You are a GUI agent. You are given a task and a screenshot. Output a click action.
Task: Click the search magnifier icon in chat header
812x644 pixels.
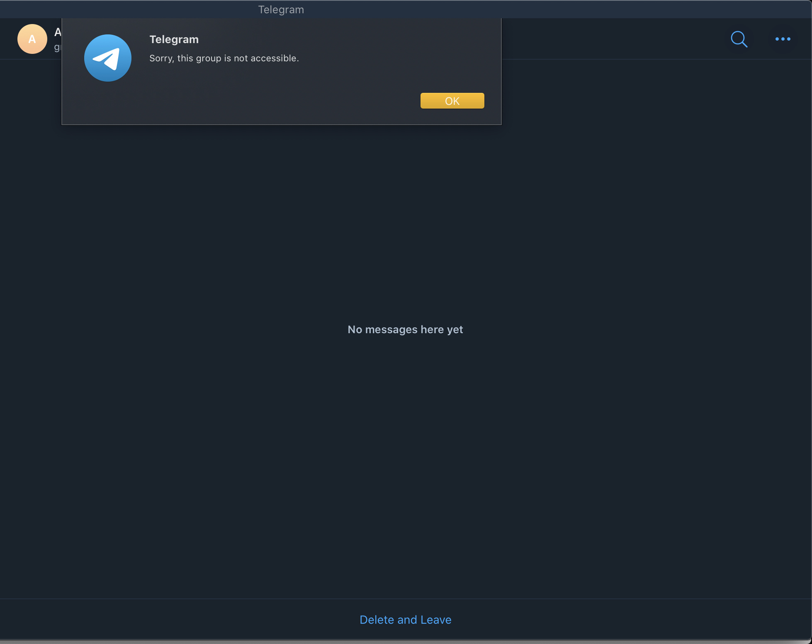[739, 39]
